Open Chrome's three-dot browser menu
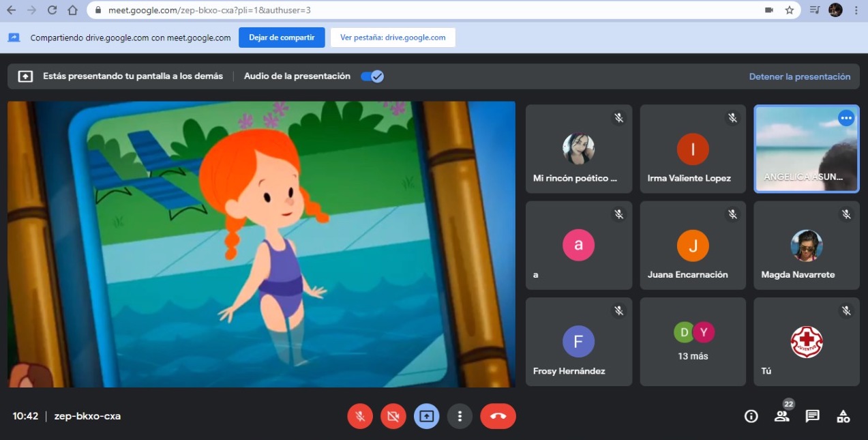Image resolution: width=868 pixels, height=440 pixels. click(856, 10)
